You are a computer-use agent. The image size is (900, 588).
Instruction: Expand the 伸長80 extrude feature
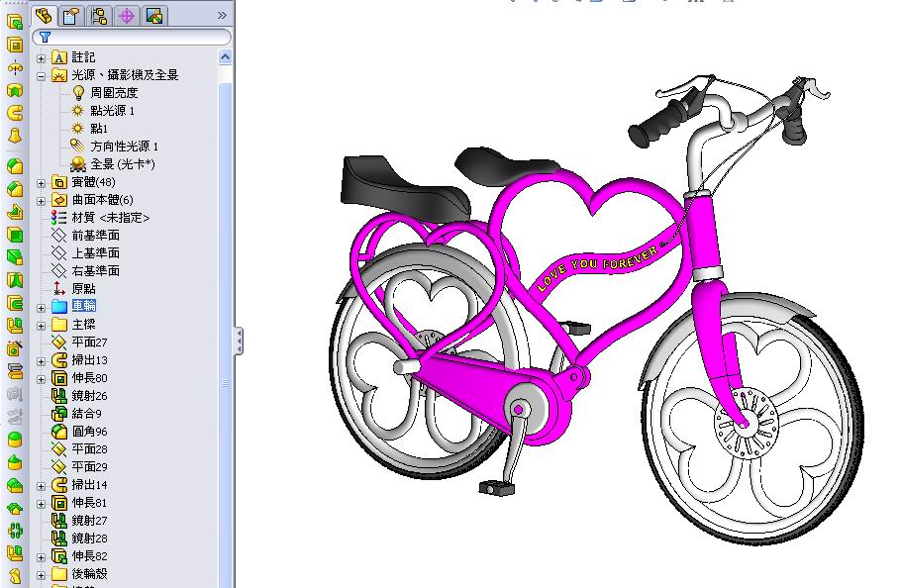point(41,378)
